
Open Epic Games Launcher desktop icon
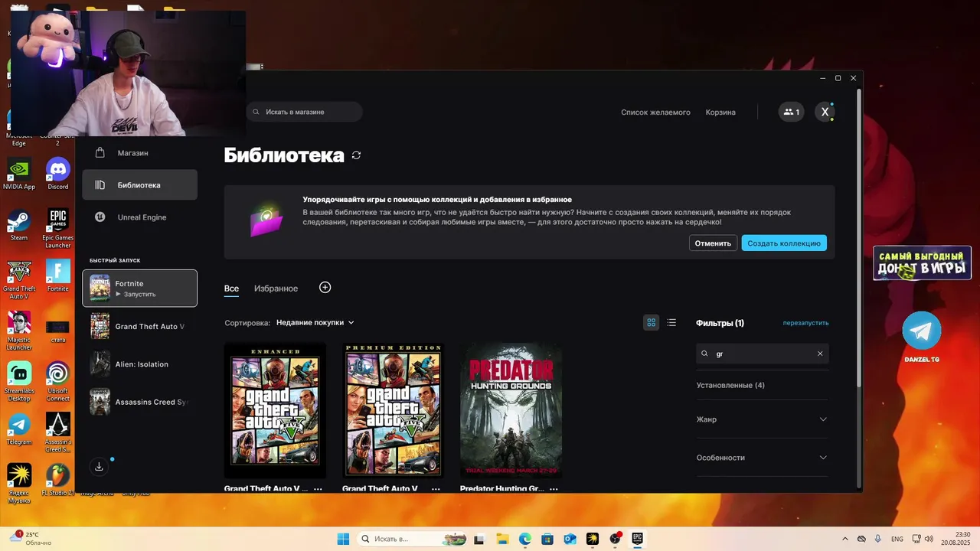(58, 227)
